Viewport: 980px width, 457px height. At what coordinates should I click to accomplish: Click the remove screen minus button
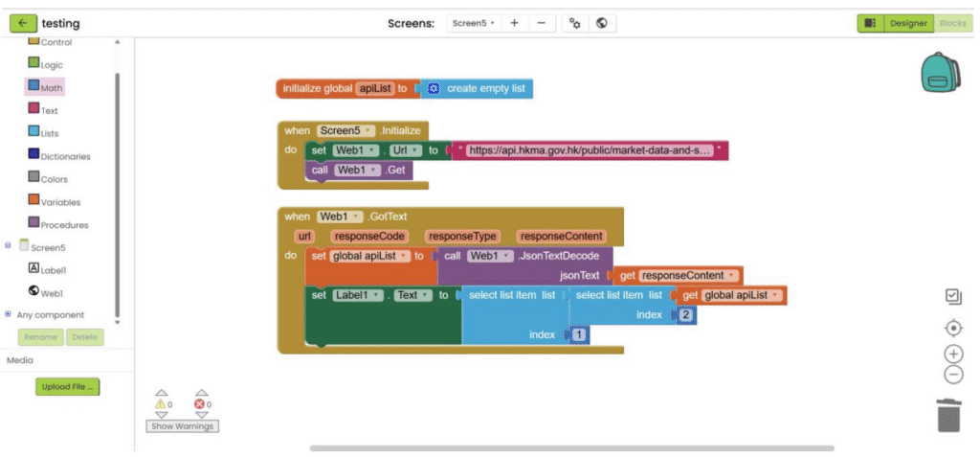[541, 23]
